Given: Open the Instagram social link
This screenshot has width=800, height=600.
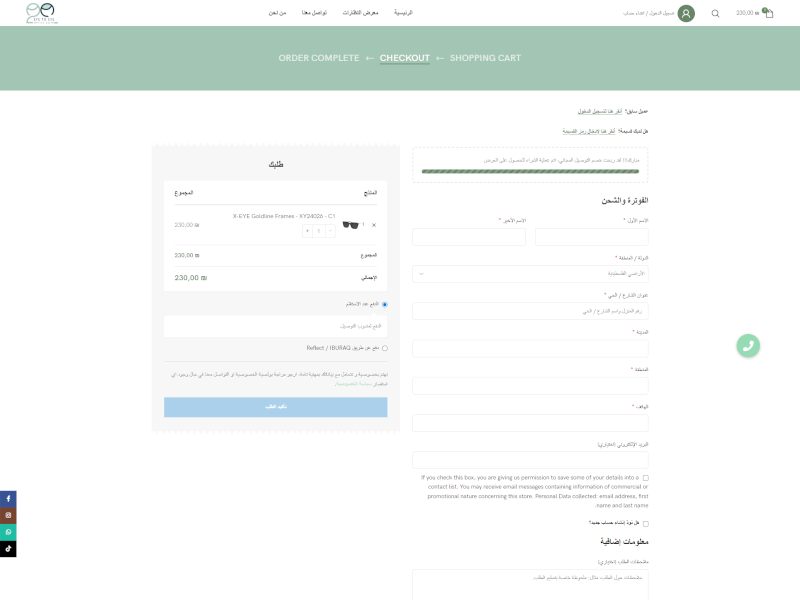Looking at the screenshot, I should [x=8, y=515].
